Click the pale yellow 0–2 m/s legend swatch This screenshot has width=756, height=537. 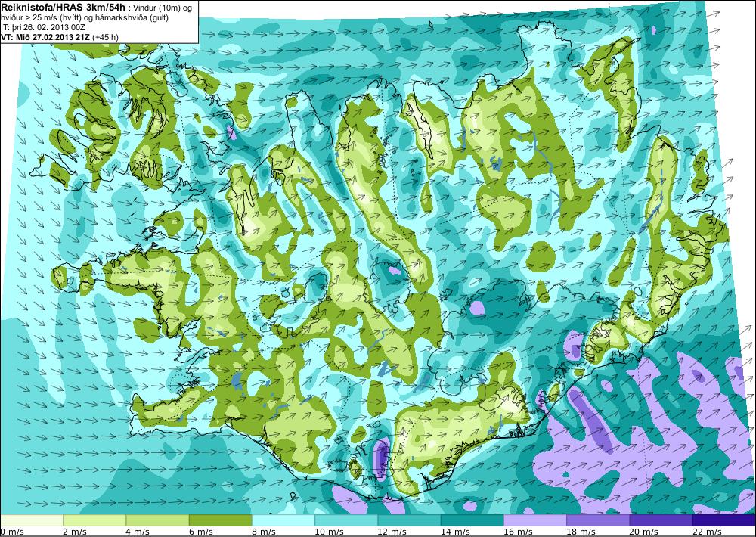[x=31, y=520]
